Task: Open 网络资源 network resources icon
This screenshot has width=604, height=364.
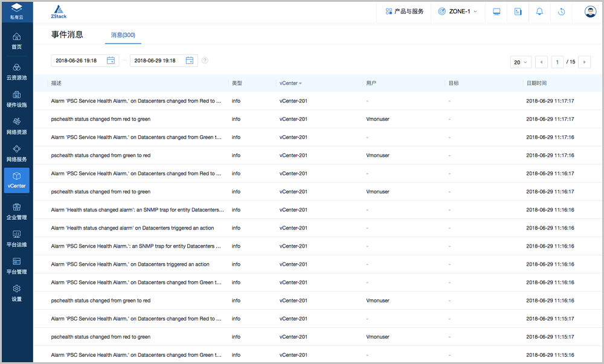Action: (x=17, y=122)
